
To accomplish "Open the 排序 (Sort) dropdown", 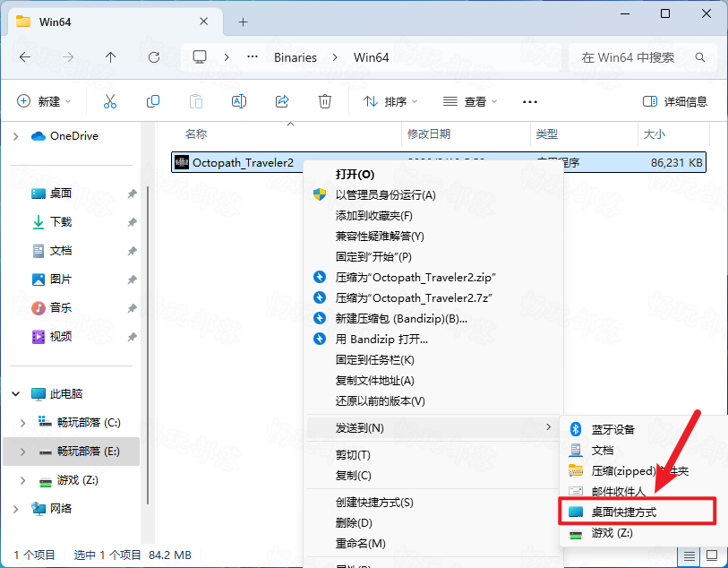I will click(x=390, y=101).
